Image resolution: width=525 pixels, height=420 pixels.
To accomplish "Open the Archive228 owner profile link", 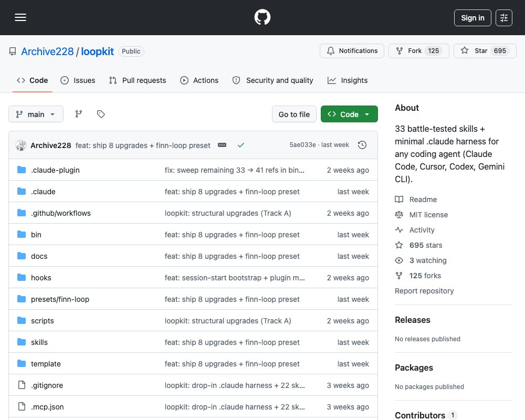I will click(47, 51).
